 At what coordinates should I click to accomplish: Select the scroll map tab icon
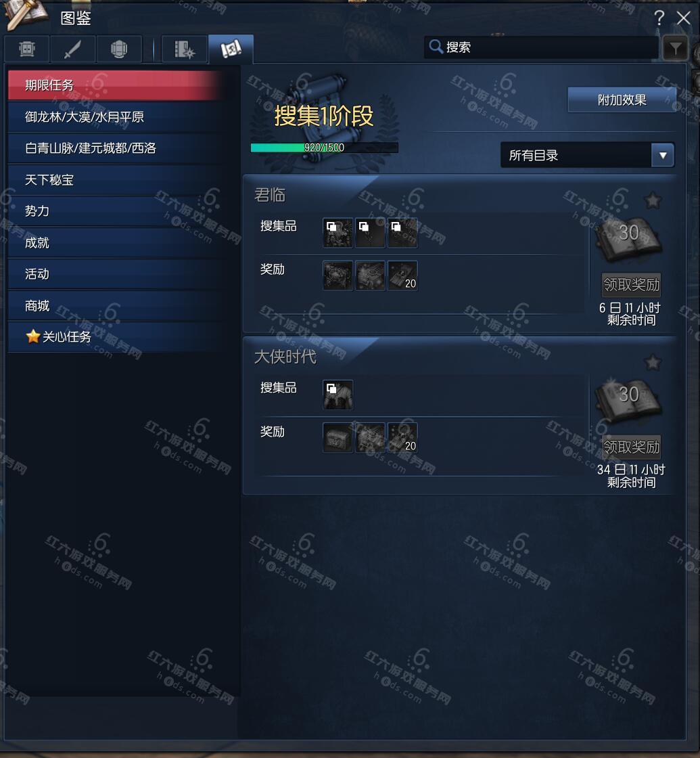(231, 49)
